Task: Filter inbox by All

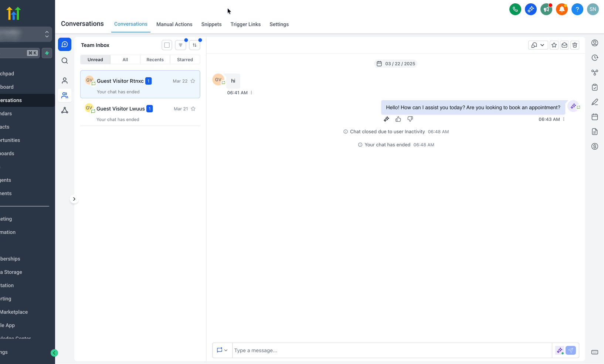Action: coord(125,59)
